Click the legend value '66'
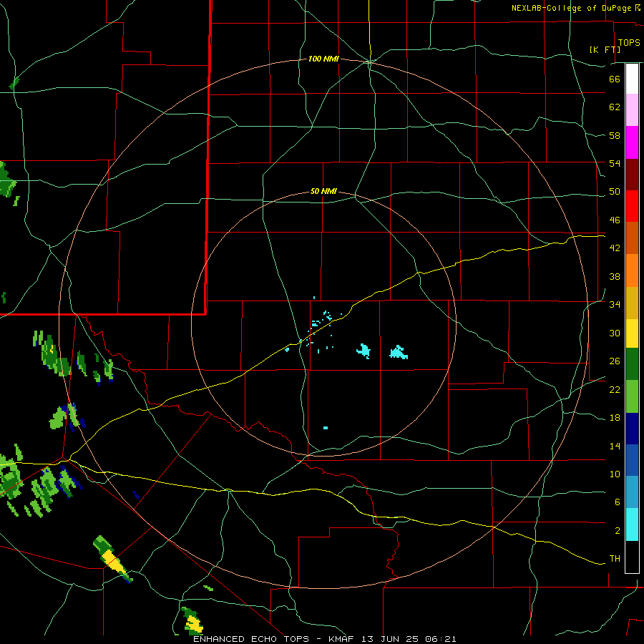 (x=615, y=79)
